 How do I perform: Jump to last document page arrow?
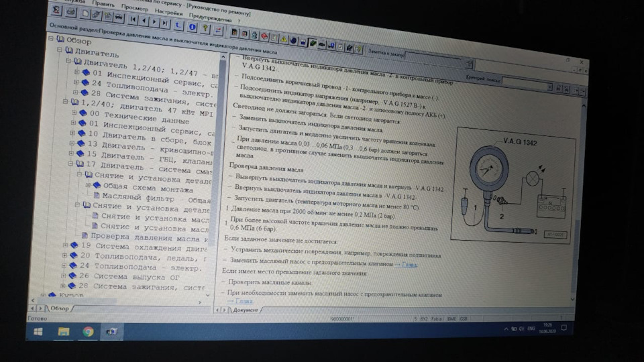[x=165, y=23]
